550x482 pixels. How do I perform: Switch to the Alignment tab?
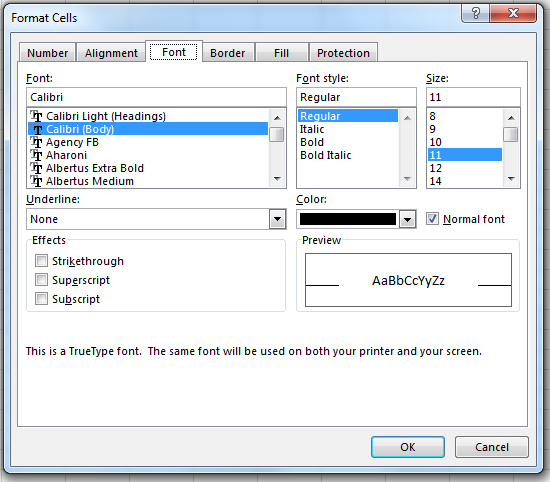(x=111, y=53)
